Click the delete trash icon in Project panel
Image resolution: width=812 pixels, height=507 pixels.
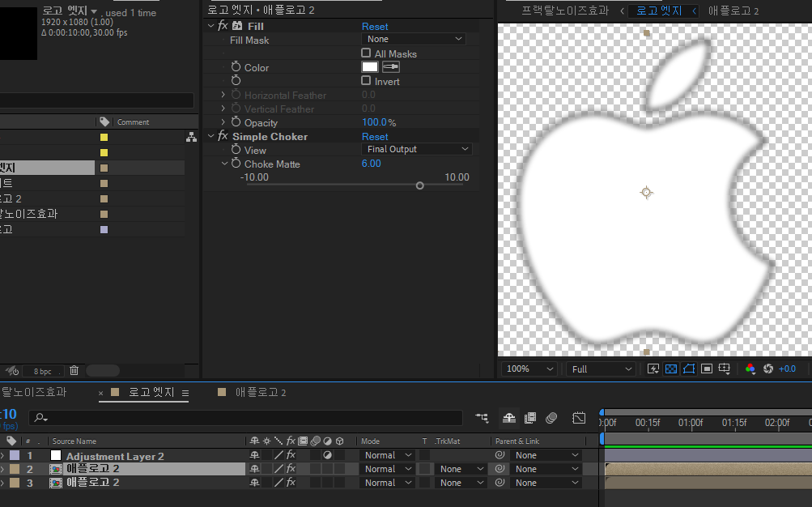[74, 370]
